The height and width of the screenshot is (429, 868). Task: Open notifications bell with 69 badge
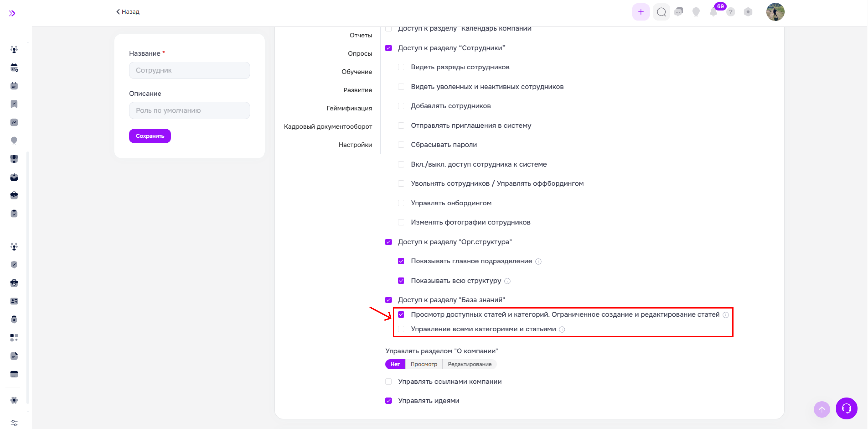tap(713, 12)
